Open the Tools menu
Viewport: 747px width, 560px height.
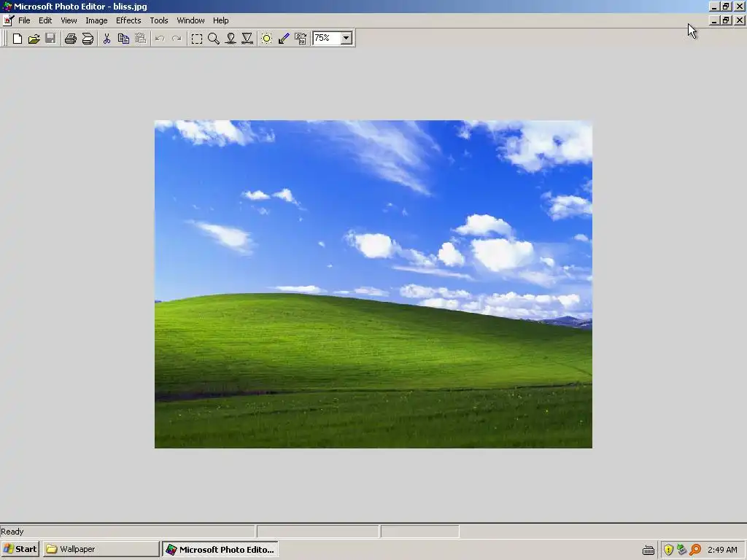point(158,20)
